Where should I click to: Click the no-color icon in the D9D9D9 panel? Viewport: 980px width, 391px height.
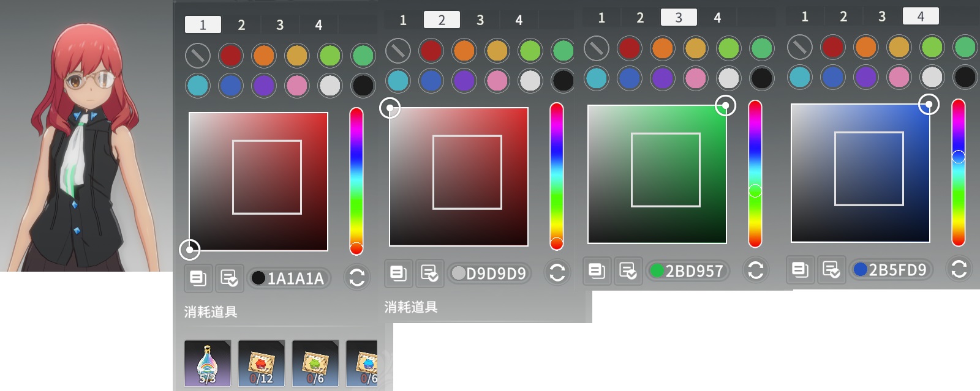pyautogui.click(x=398, y=51)
